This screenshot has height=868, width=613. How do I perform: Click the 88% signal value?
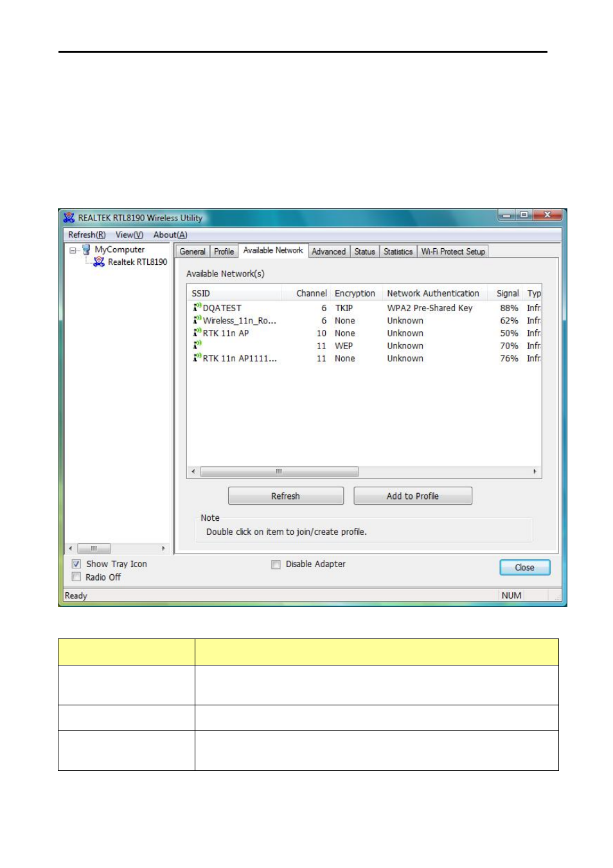(x=509, y=308)
